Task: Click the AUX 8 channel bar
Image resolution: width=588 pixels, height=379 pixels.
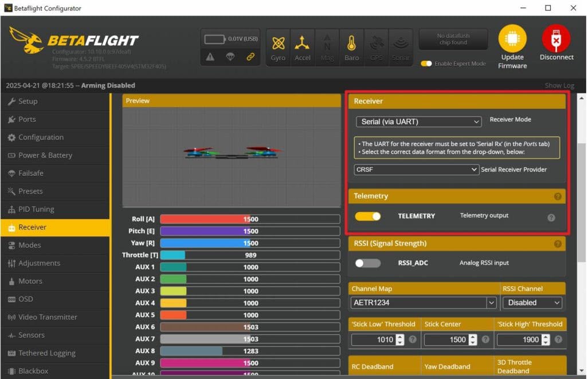Action: click(x=250, y=351)
